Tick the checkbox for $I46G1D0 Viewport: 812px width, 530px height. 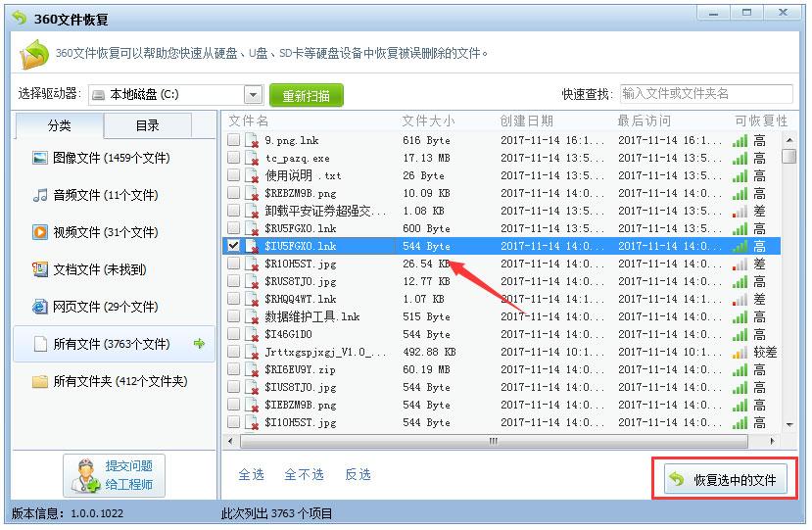coord(233,334)
